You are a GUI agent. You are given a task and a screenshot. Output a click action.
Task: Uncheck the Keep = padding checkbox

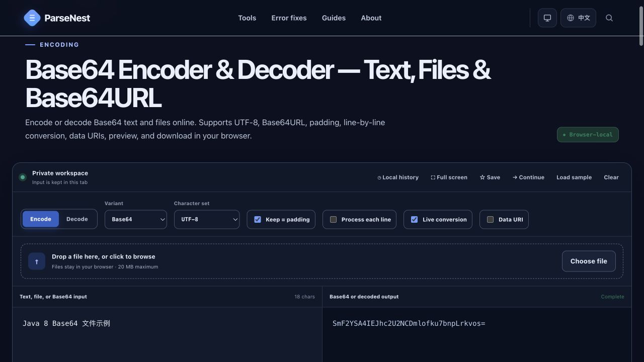tap(258, 220)
